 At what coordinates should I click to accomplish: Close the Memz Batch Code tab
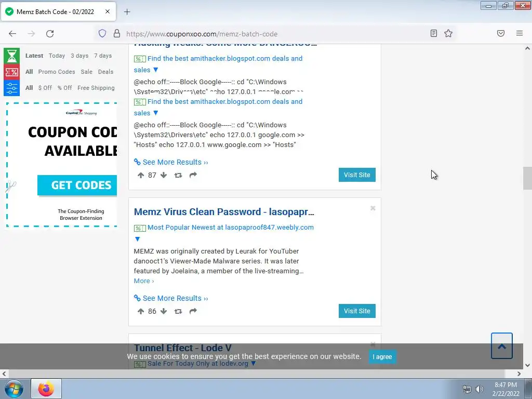pyautogui.click(x=108, y=11)
